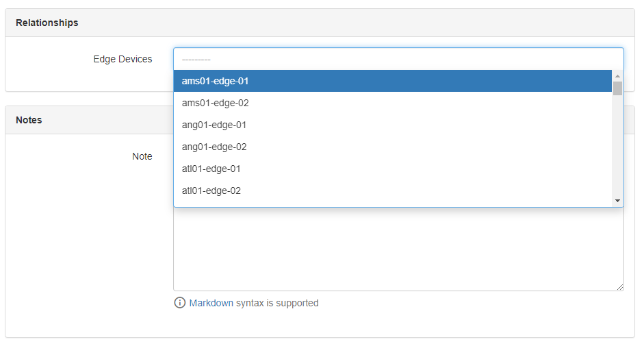
Task: Click the Notes panel heading
Action: (29, 120)
